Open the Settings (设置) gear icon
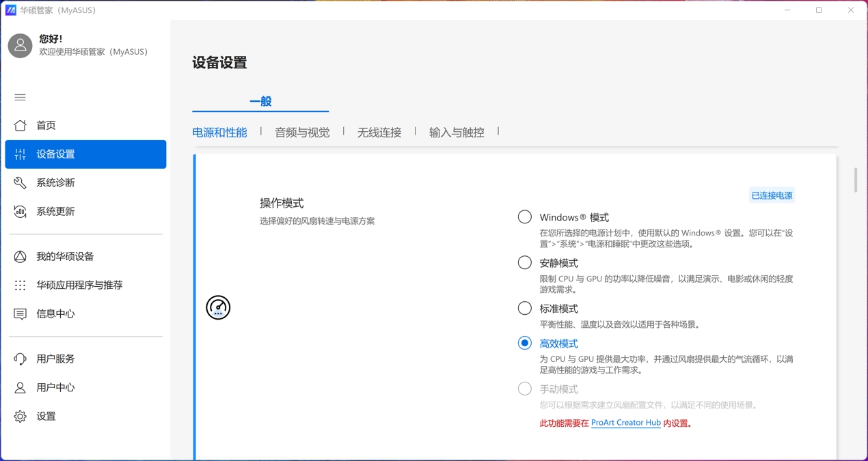This screenshot has width=868, height=461. pos(21,417)
